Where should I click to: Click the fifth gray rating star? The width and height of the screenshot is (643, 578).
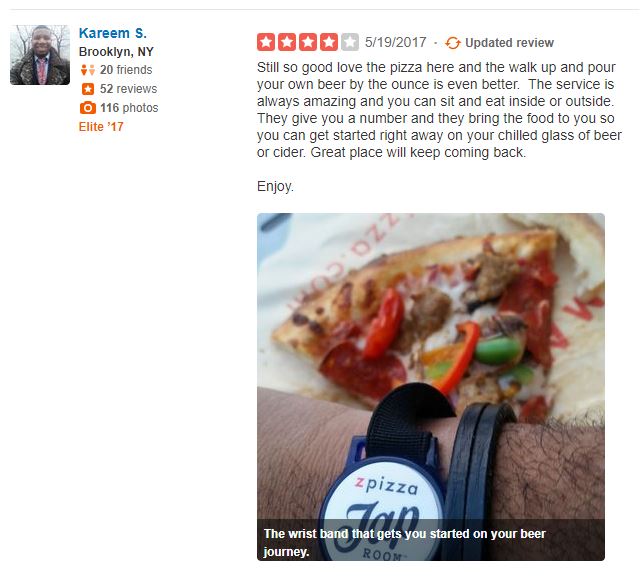(x=349, y=42)
